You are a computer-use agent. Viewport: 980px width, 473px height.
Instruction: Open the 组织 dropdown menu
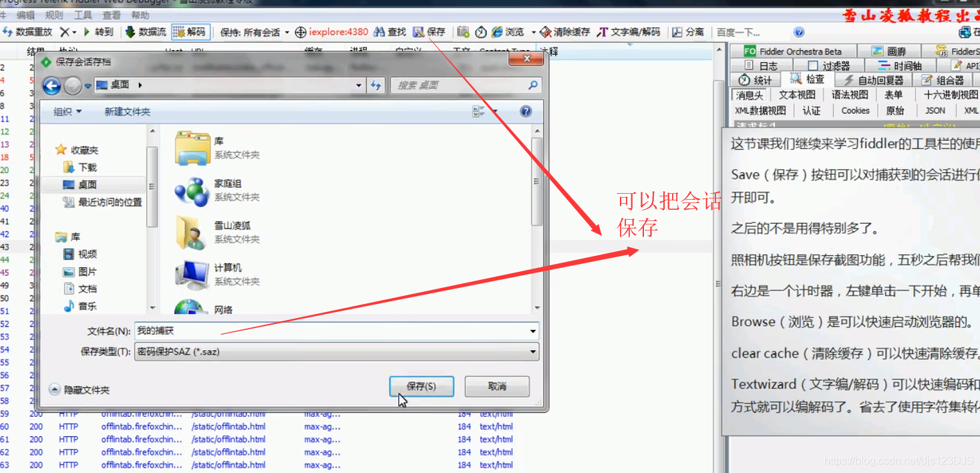coord(67,112)
